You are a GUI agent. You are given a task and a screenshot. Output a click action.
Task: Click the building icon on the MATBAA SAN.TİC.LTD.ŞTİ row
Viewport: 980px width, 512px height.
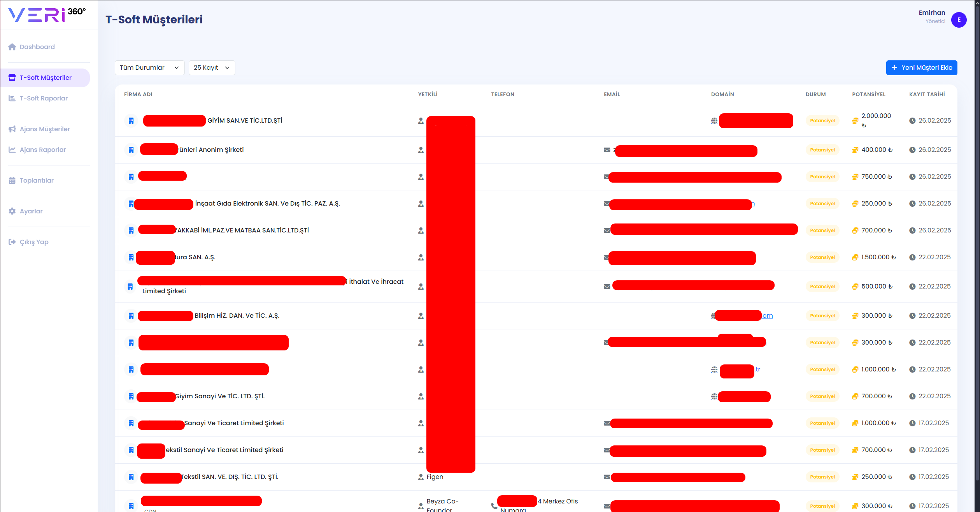131,230
